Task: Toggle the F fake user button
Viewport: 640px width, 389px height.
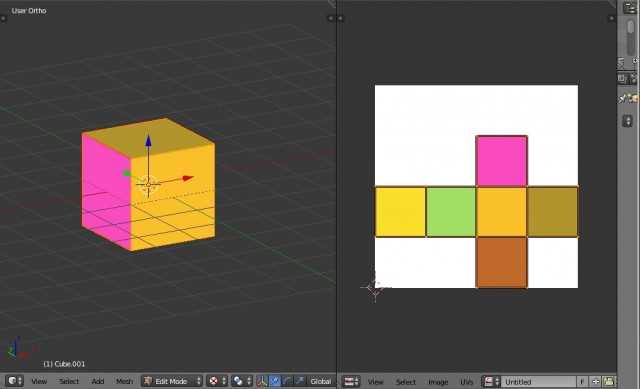Action: (x=582, y=382)
